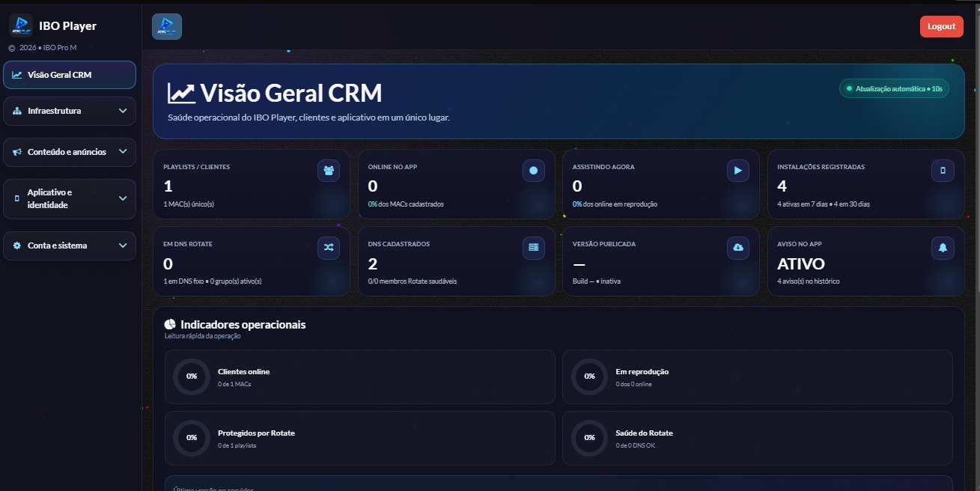Click the circle icon on Online no App card
The height and width of the screenshot is (491, 980).
pyautogui.click(x=533, y=171)
